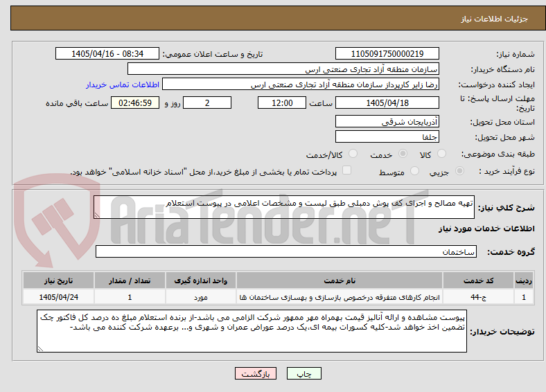
Task: Click the announcement date field 1405/04/16 - 08:34
Action: coord(107,53)
